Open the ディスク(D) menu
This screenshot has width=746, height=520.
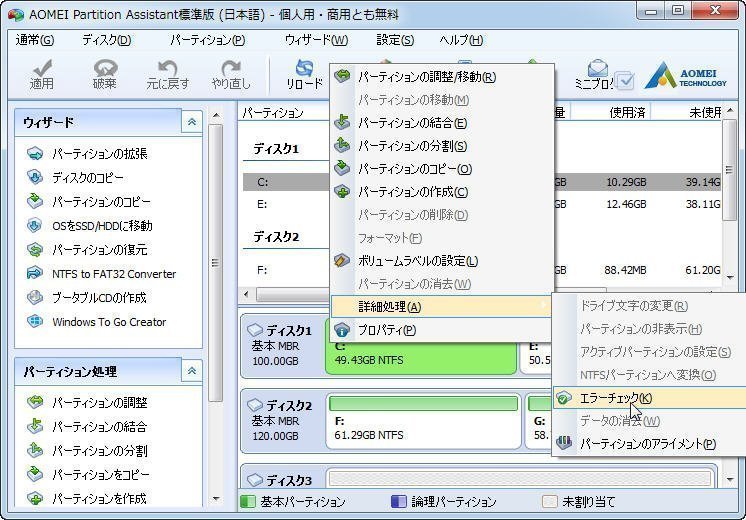coord(107,40)
